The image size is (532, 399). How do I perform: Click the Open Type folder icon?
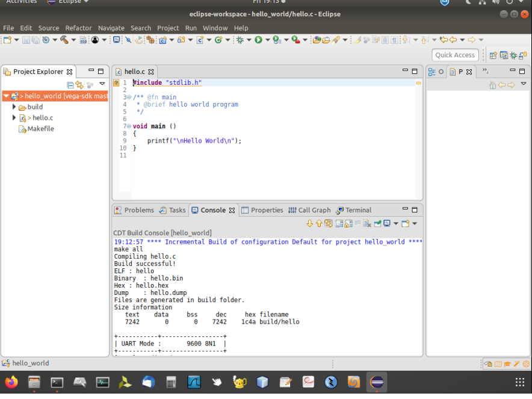click(317, 40)
